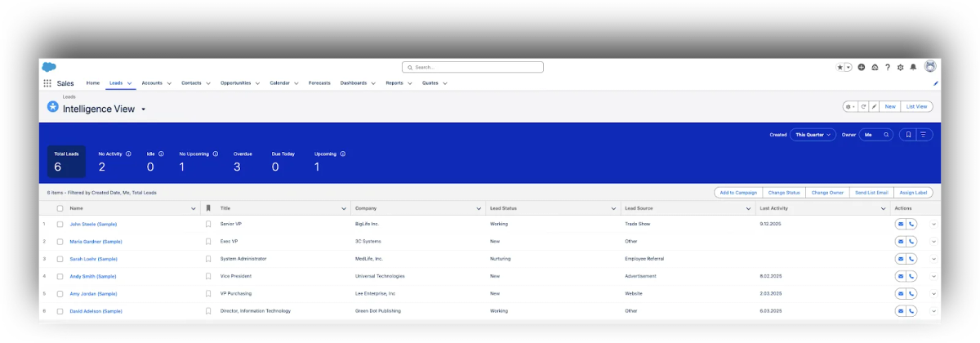The height and width of the screenshot is (343, 980).
Task: Email John Steele via action icon
Action: click(901, 223)
